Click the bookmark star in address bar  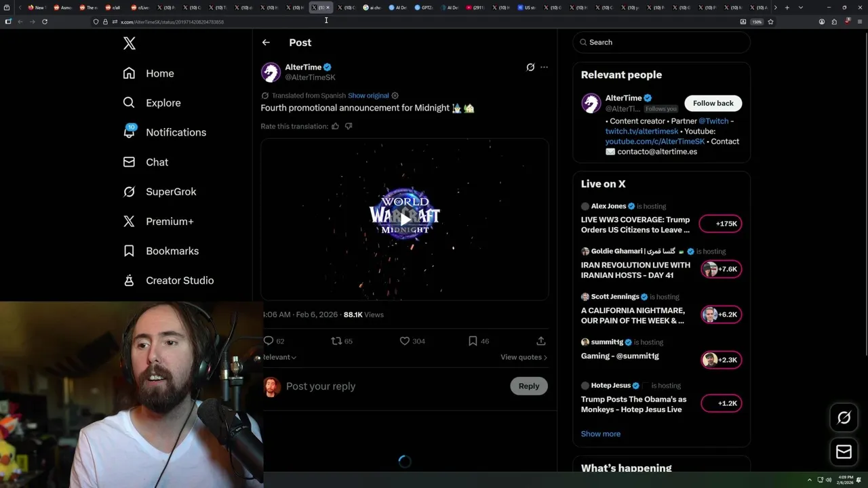(x=770, y=22)
